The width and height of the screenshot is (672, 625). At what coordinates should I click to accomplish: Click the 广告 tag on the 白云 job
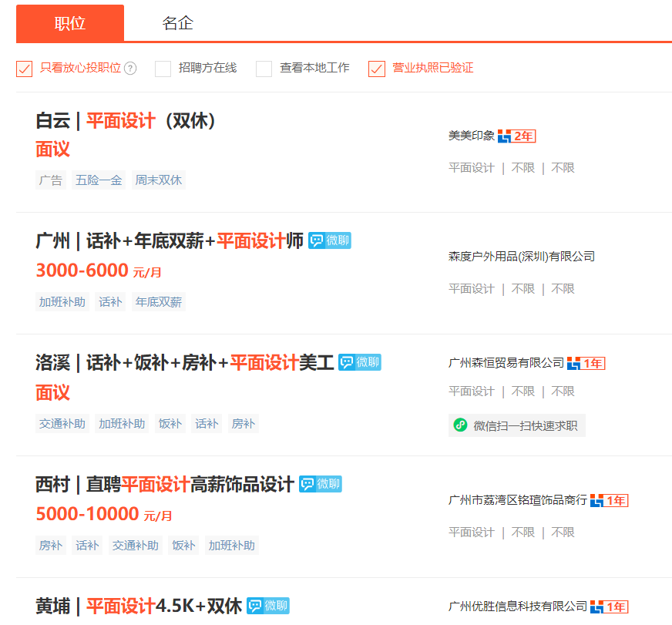51,180
